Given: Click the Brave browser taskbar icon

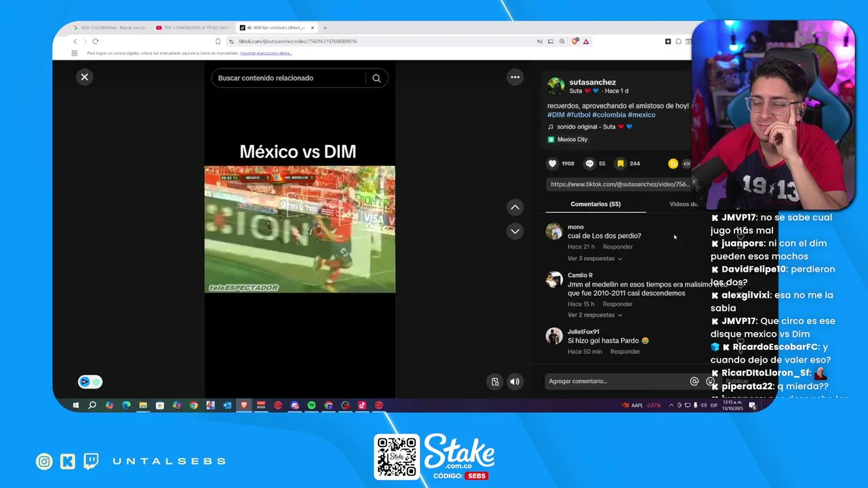Looking at the screenshot, I should tap(244, 405).
